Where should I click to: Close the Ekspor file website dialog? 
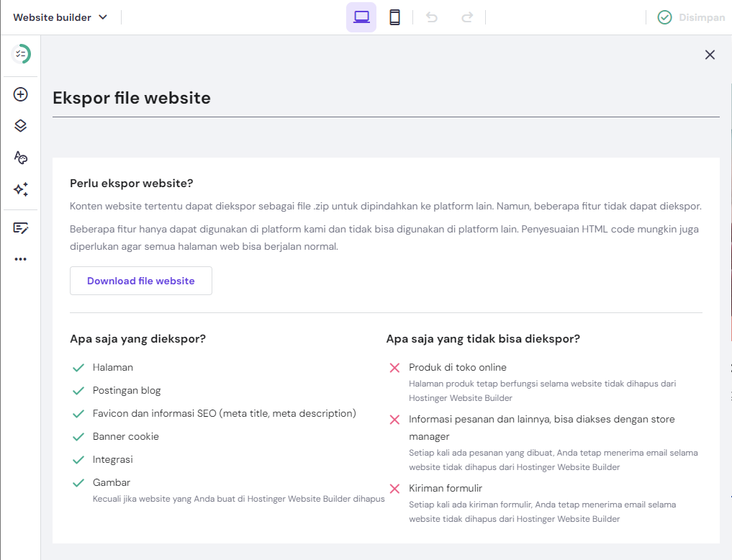710,55
